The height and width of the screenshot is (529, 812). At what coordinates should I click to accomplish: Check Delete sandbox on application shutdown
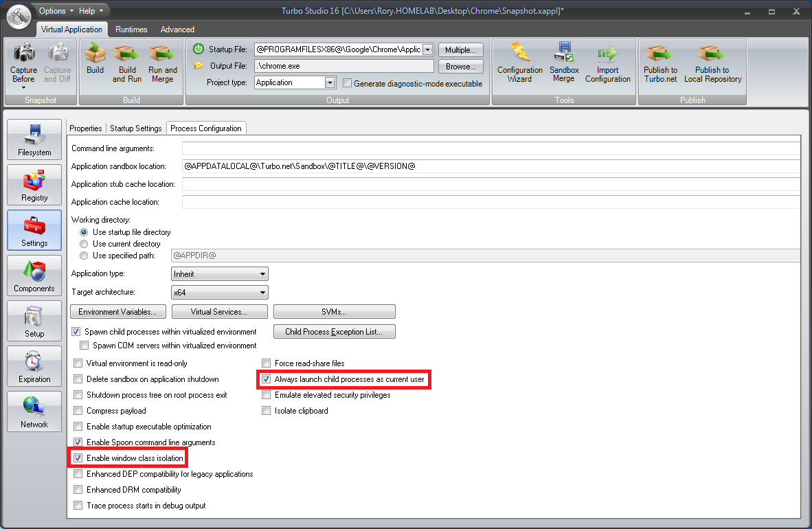click(x=78, y=379)
